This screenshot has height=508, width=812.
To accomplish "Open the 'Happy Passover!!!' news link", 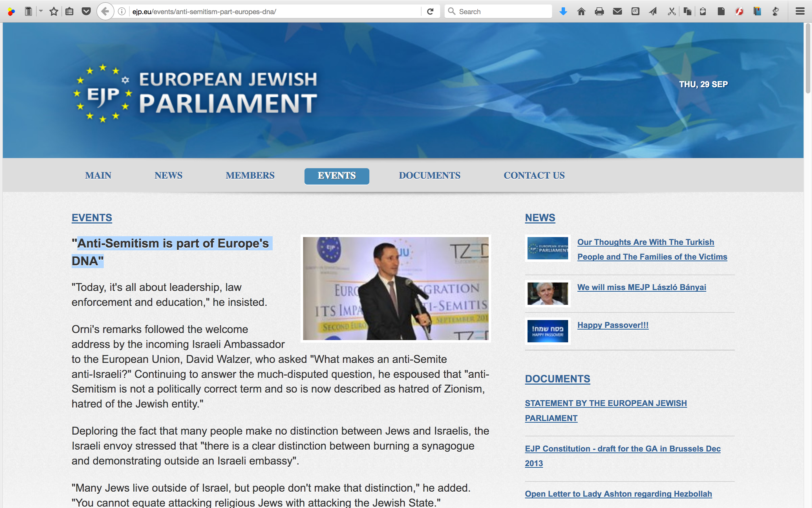I will click(613, 325).
